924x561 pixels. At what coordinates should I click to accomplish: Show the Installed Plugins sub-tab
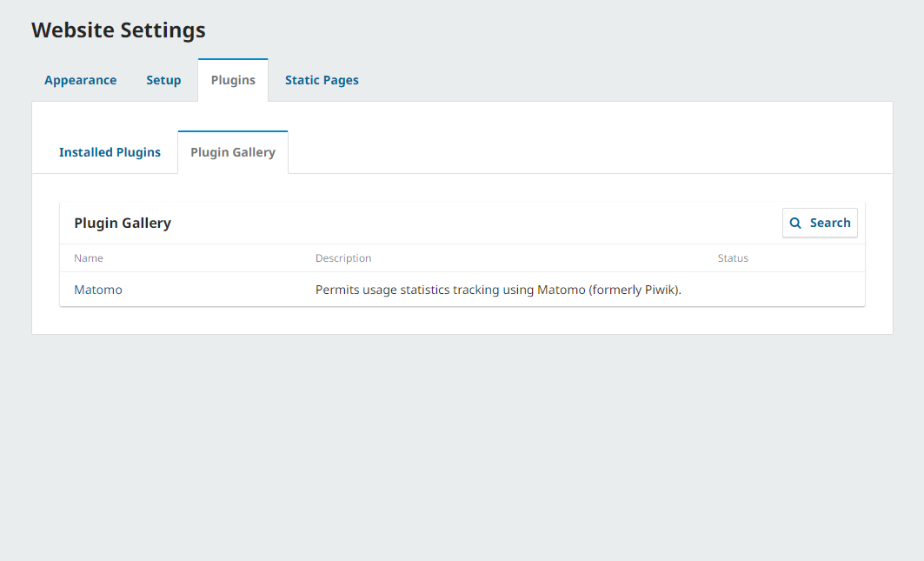[x=110, y=152]
